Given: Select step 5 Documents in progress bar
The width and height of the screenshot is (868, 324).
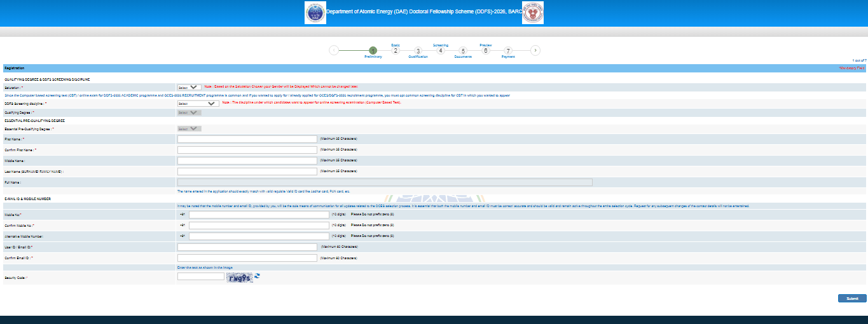Looking at the screenshot, I should tap(463, 51).
